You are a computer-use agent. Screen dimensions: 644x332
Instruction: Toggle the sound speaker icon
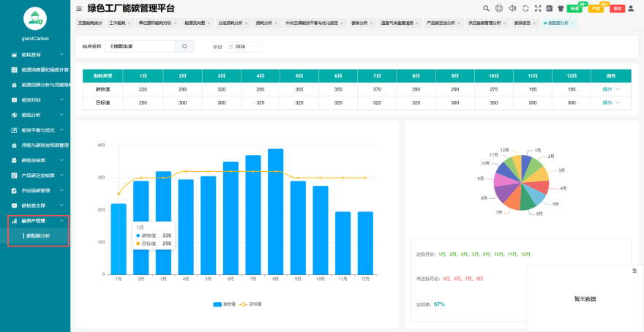(x=512, y=8)
